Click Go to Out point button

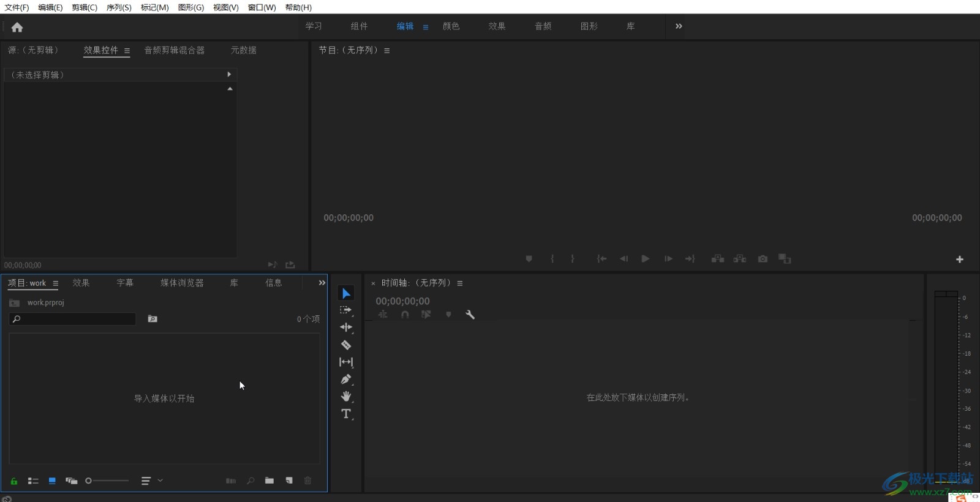click(690, 259)
